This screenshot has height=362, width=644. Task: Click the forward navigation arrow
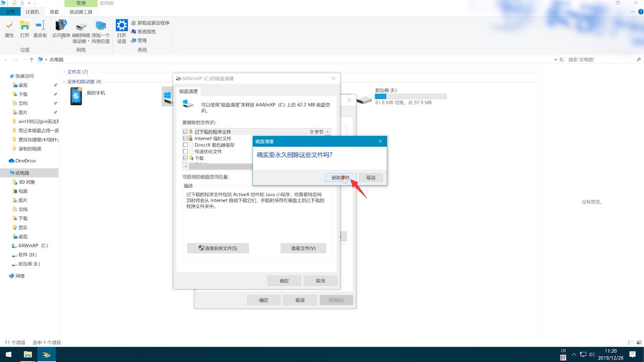pyautogui.click(x=16, y=60)
